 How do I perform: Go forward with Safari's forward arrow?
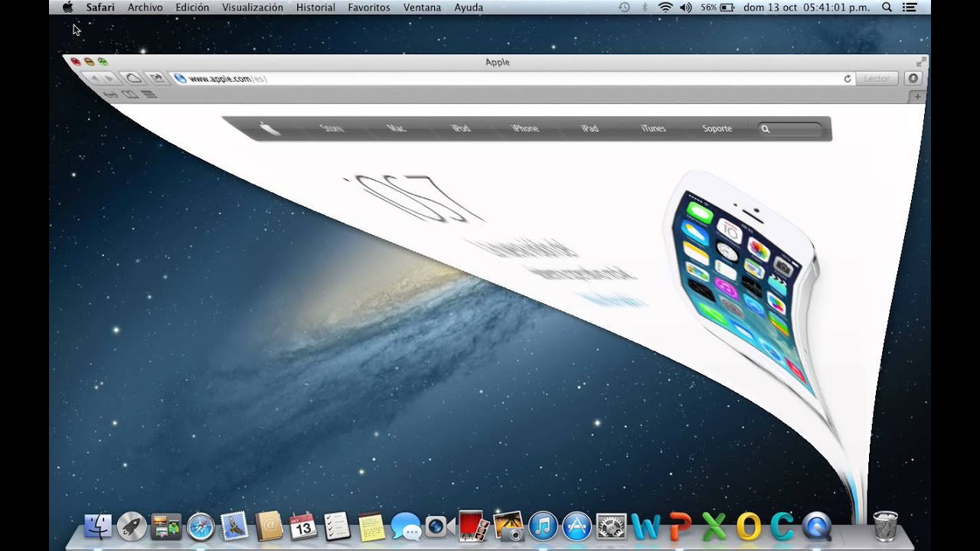[x=111, y=78]
